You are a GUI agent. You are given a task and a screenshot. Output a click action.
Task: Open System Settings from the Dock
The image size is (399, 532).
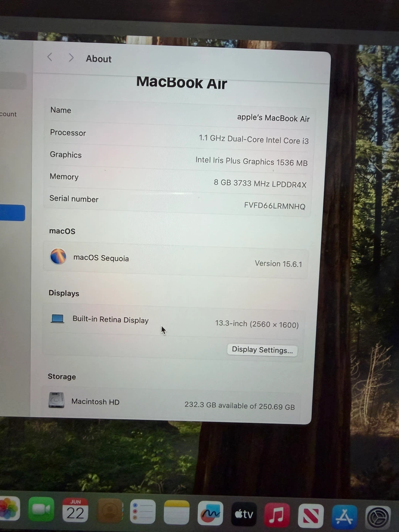point(378,517)
